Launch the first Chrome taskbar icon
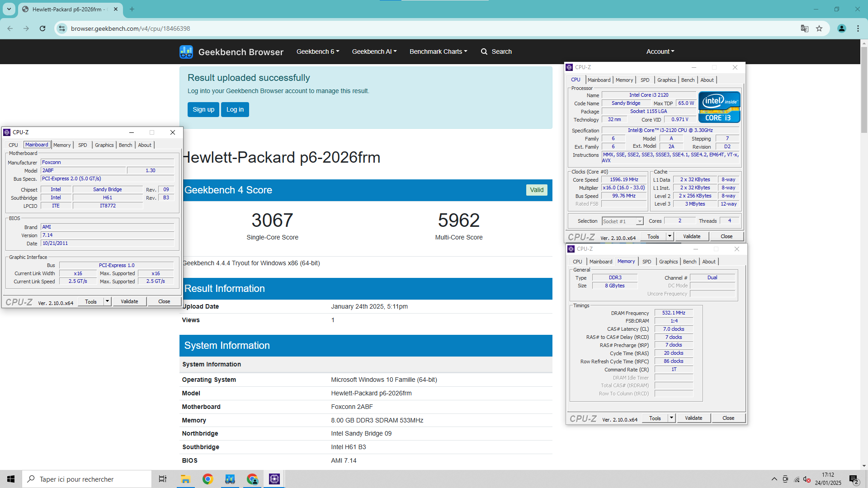 pyautogui.click(x=208, y=479)
